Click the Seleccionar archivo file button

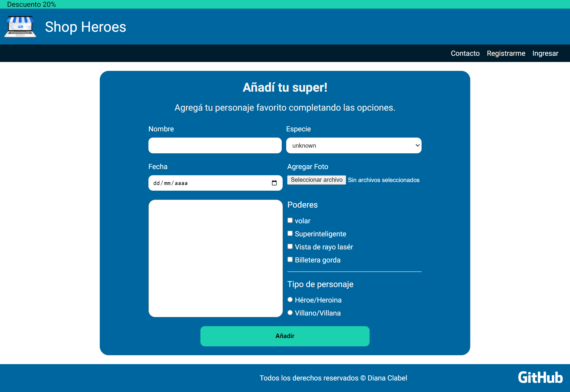(x=316, y=180)
